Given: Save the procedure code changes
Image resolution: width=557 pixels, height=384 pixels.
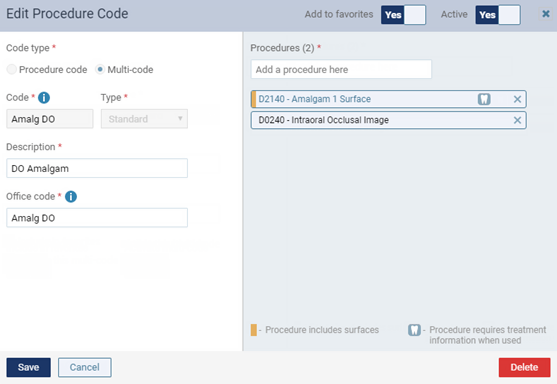Looking at the screenshot, I should click(28, 367).
